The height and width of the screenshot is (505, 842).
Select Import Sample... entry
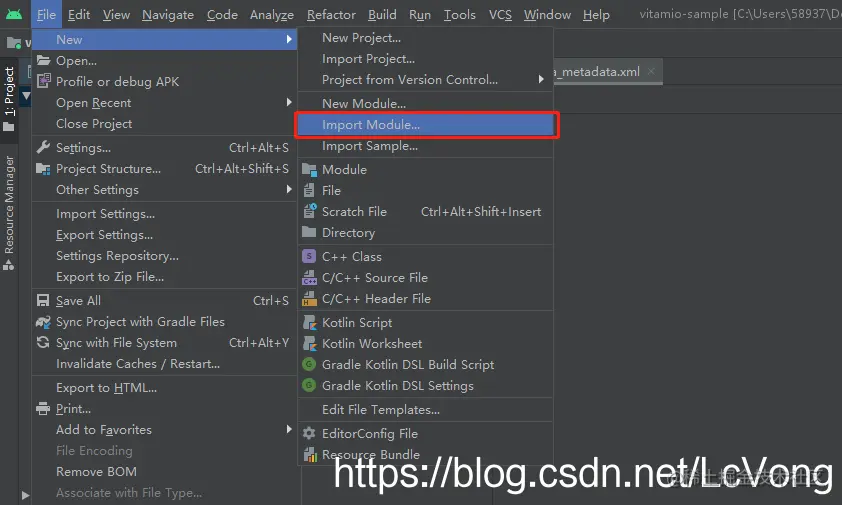point(425,146)
